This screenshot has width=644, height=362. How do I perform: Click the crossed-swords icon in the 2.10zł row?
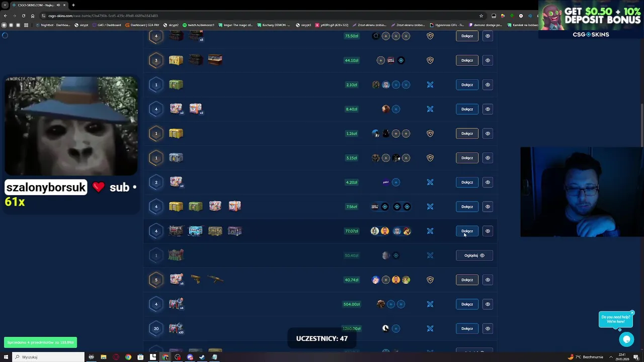pyautogui.click(x=430, y=84)
